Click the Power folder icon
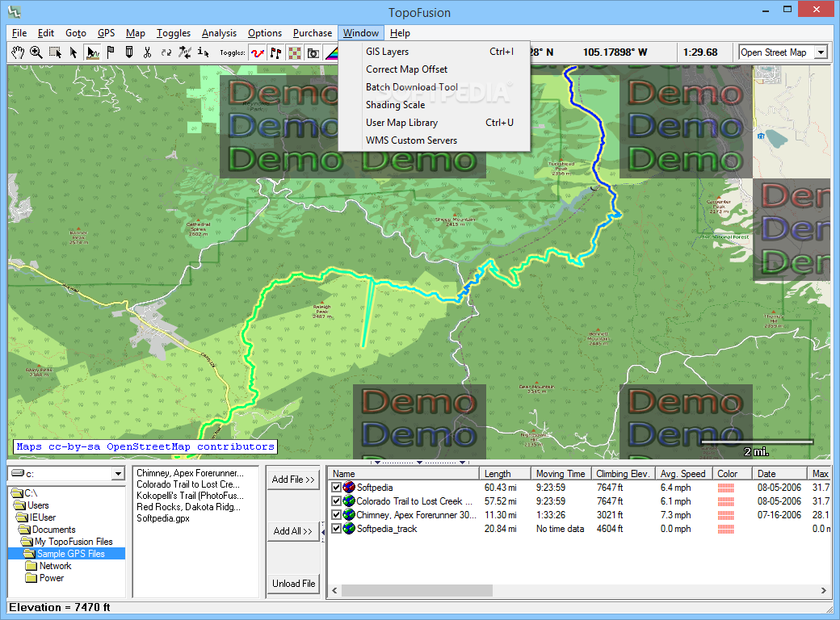840x620 pixels. 31,578
